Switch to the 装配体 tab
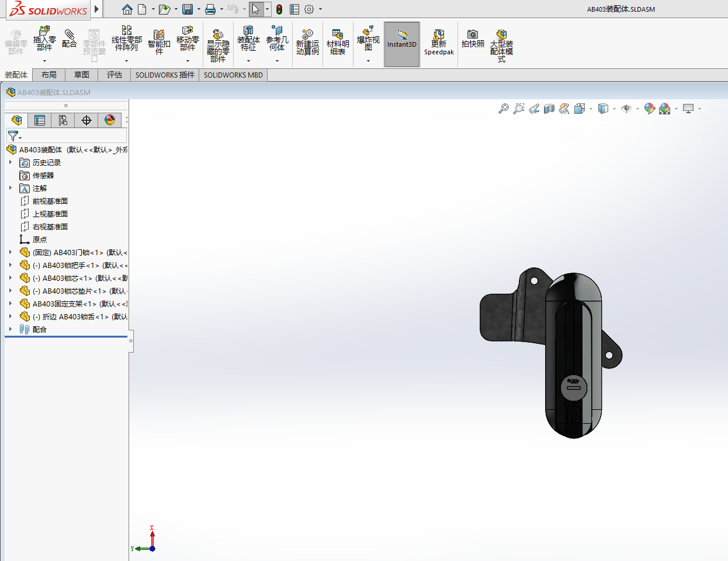728x561 pixels. pos(16,75)
